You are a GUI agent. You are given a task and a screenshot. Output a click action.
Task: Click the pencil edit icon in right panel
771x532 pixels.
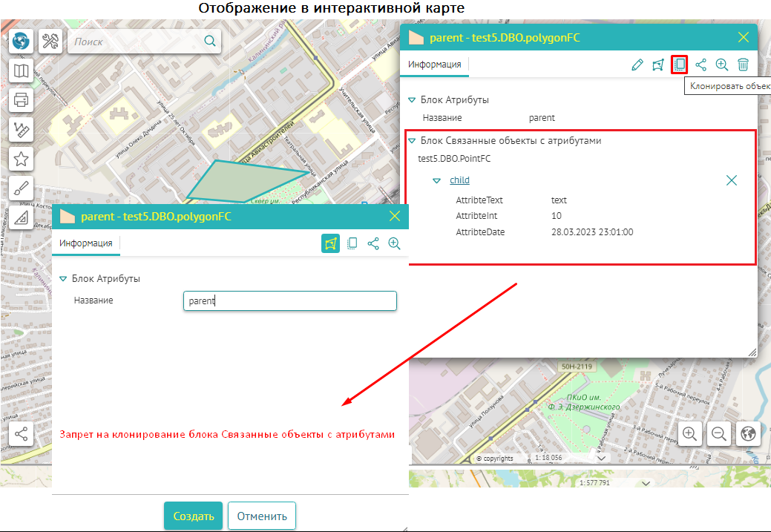tap(637, 65)
